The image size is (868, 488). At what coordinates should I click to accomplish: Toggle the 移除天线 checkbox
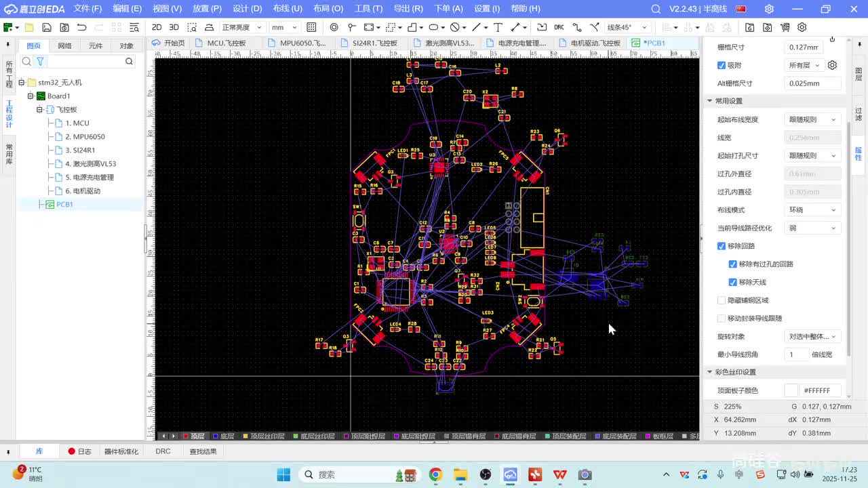pos(732,282)
